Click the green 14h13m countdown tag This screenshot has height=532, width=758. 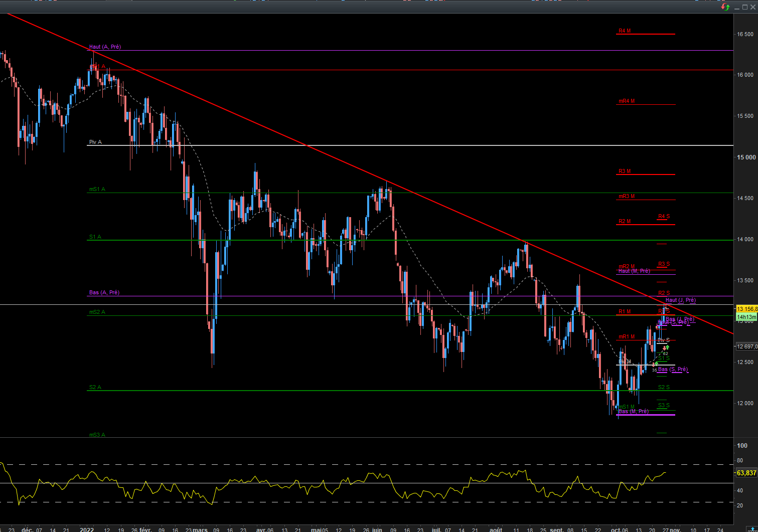(746, 317)
